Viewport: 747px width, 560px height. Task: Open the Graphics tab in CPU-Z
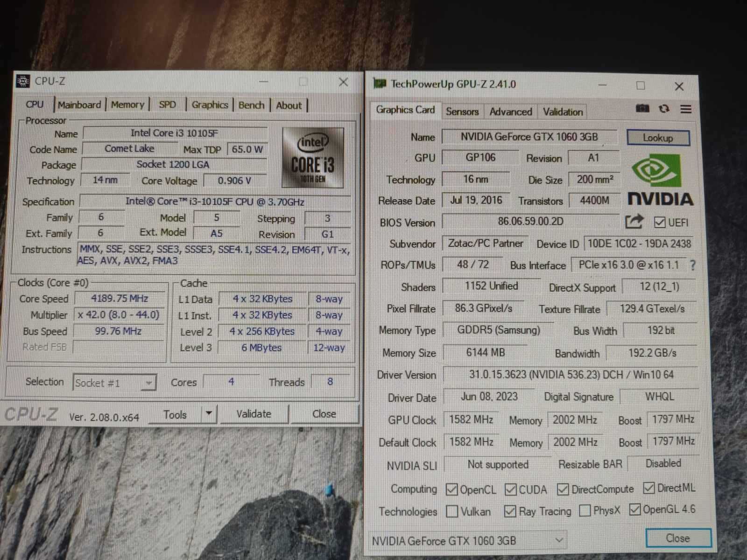pyautogui.click(x=210, y=105)
